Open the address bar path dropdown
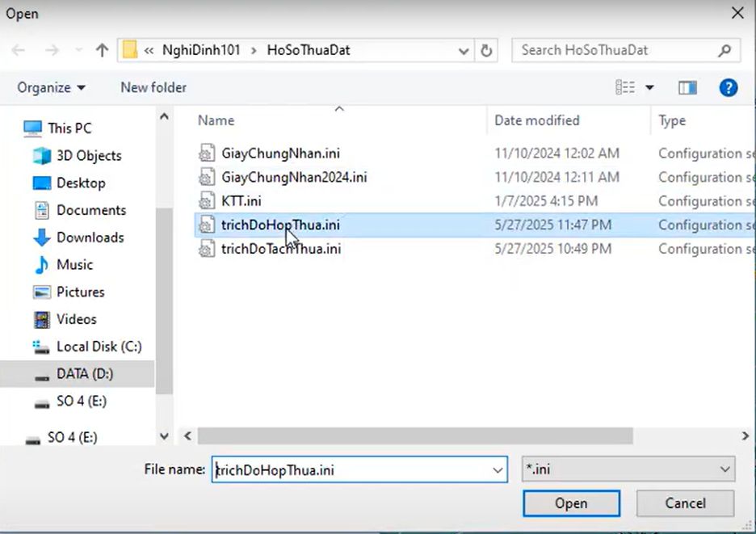 [464, 50]
